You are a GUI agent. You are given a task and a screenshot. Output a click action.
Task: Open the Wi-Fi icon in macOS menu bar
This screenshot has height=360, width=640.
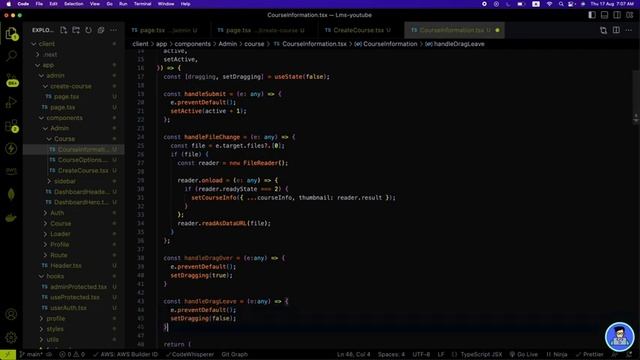[x=549, y=4]
